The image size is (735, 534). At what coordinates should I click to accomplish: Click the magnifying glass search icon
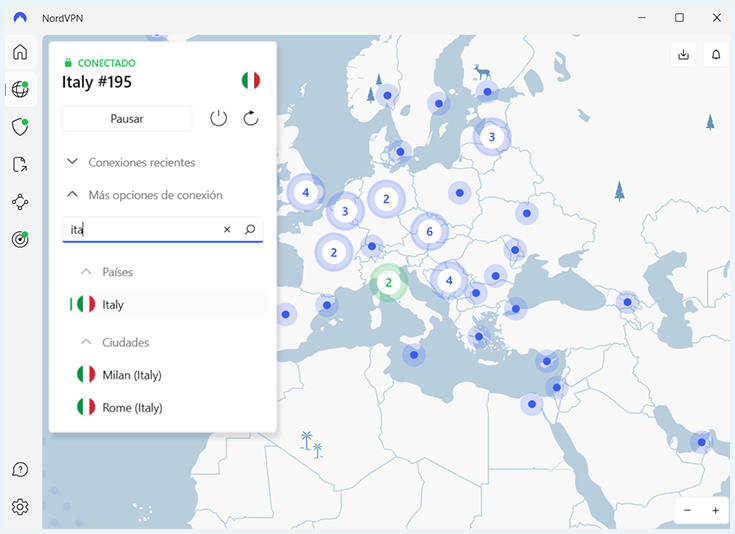point(250,229)
